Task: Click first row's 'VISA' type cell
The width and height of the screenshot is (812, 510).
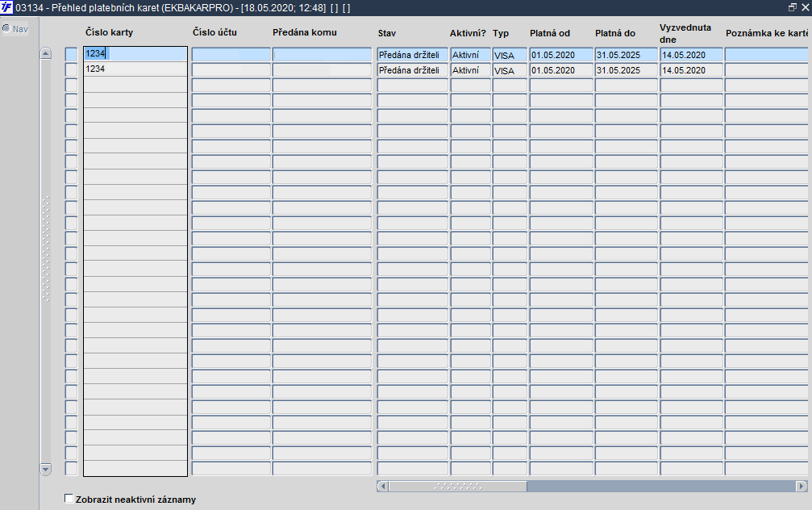Action: click(x=510, y=54)
